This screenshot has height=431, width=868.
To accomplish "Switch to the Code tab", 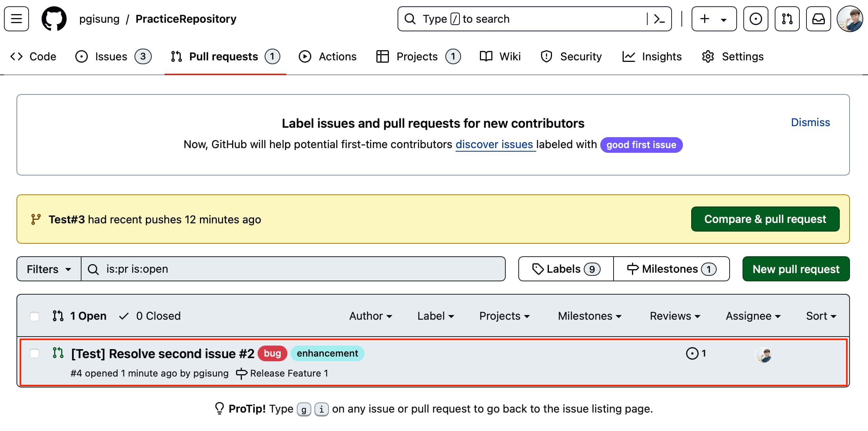I will [33, 56].
